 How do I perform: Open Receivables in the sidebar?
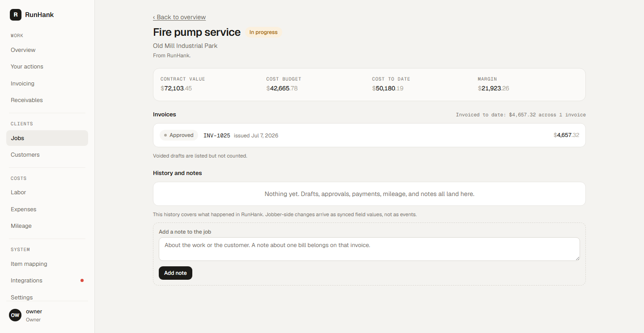pyautogui.click(x=47, y=100)
